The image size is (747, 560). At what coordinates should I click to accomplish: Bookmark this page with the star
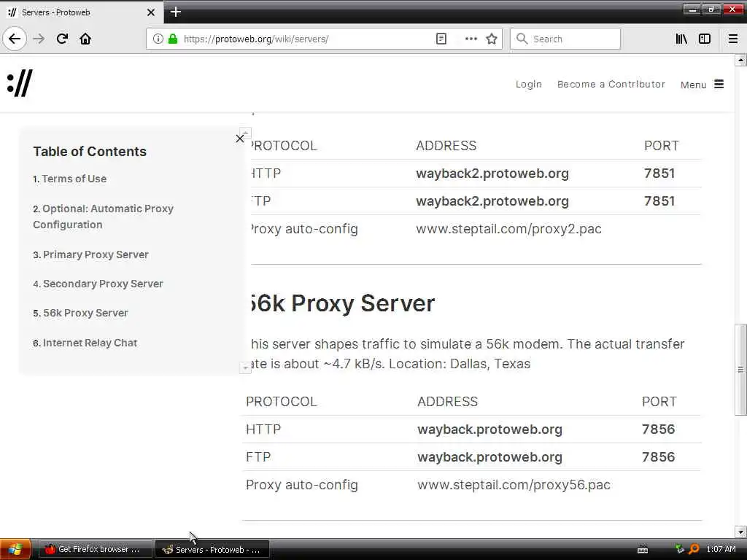[492, 39]
